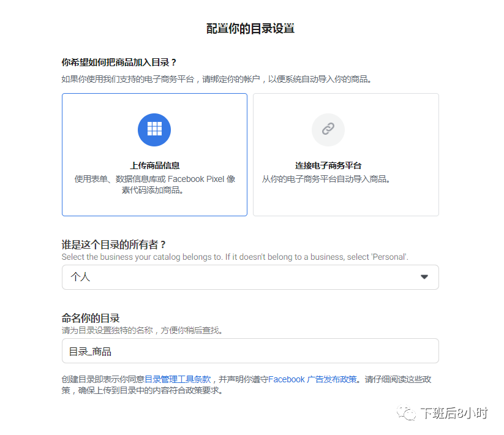This screenshot has width=504, height=435.
Task: Click the 配置你的目录设置 page title
Action: pyautogui.click(x=252, y=28)
